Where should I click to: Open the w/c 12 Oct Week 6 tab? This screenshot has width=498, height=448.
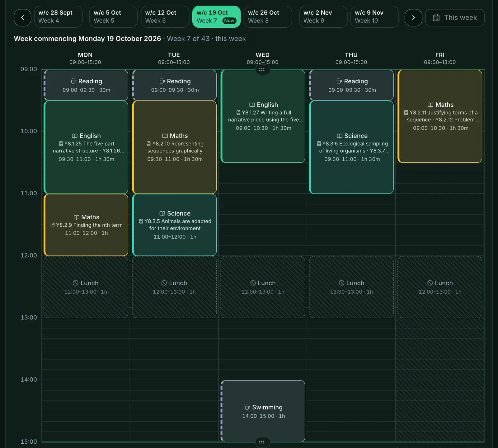[165, 17]
